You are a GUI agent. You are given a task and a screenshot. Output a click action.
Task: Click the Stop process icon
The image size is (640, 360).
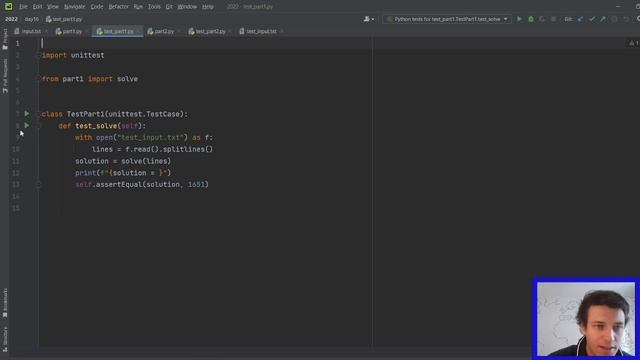(x=553, y=19)
